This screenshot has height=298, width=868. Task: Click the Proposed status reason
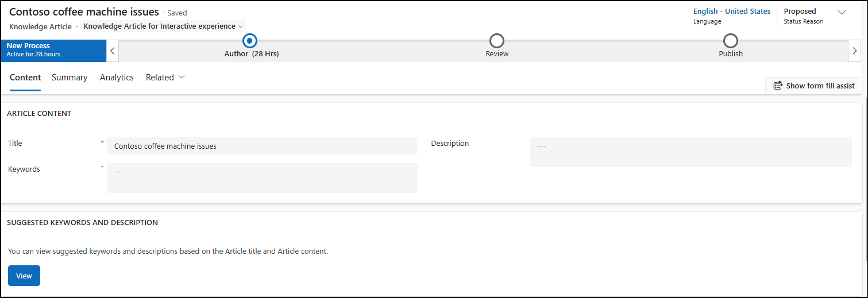[x=800, y=11]
